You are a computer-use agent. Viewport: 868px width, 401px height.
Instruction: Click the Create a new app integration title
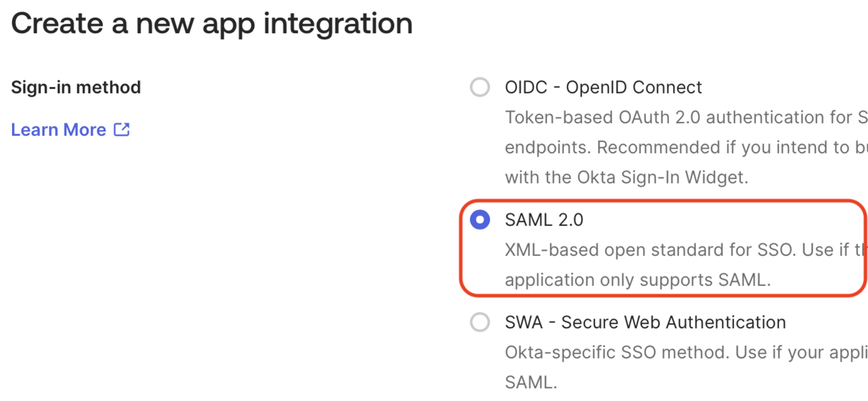pos(211,24)
